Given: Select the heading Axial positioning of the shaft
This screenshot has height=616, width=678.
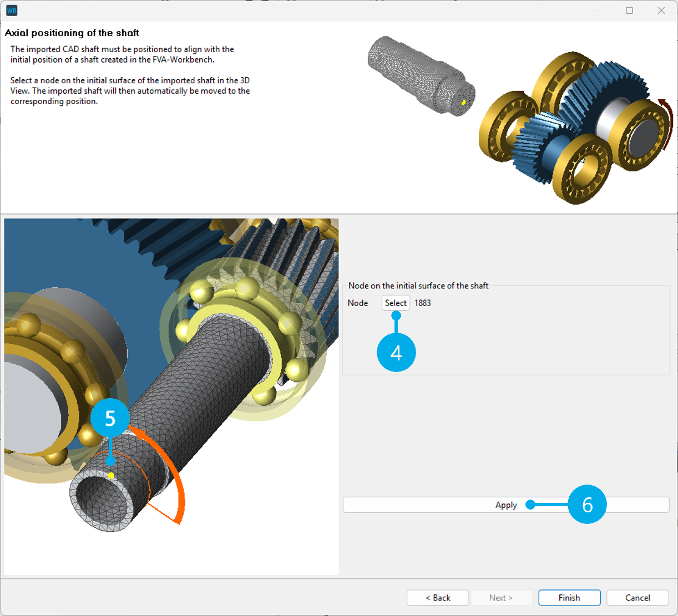Looking at the screenshot, I should [72, 33].
